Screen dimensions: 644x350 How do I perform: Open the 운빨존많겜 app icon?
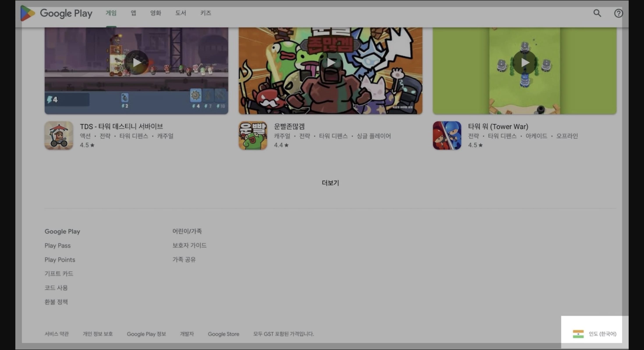pos(253,136)
